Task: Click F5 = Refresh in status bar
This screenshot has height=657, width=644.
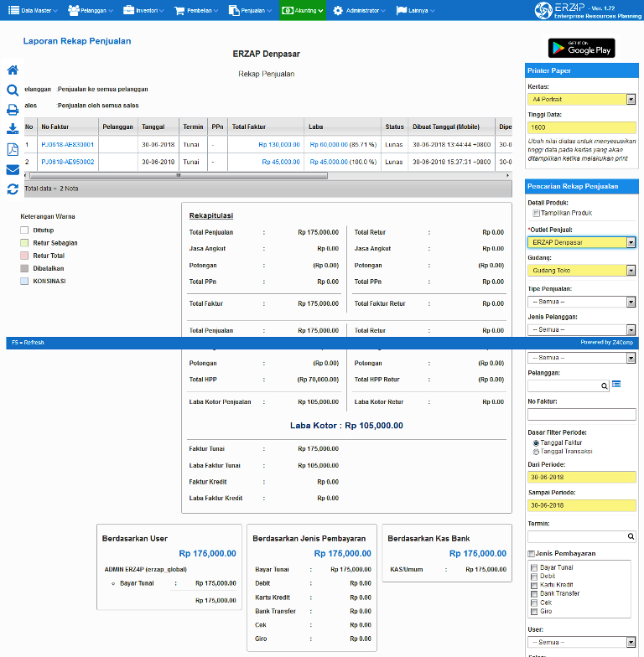Action: (x=28, y=343)
